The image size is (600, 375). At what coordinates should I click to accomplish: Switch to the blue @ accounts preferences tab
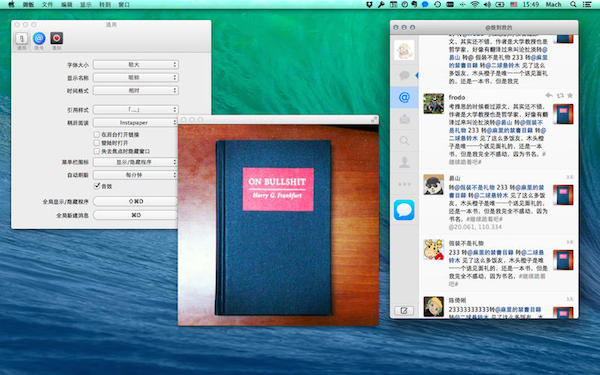[39, 39]
